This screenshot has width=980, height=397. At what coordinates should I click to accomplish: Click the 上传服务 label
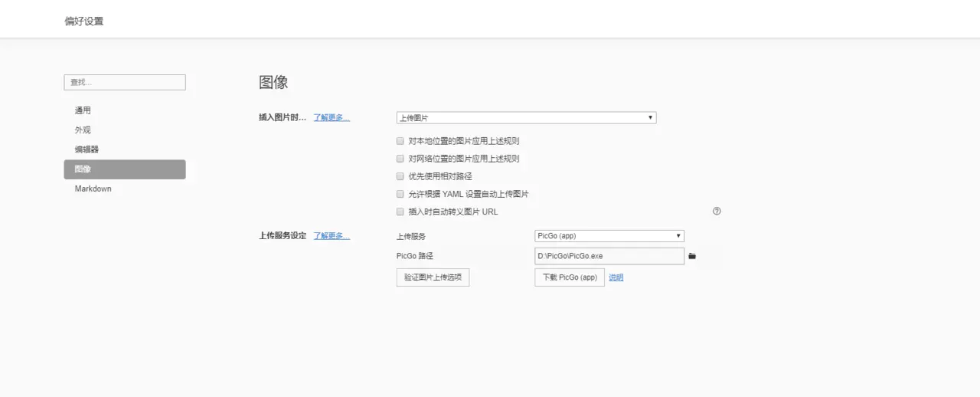(411, 237)
